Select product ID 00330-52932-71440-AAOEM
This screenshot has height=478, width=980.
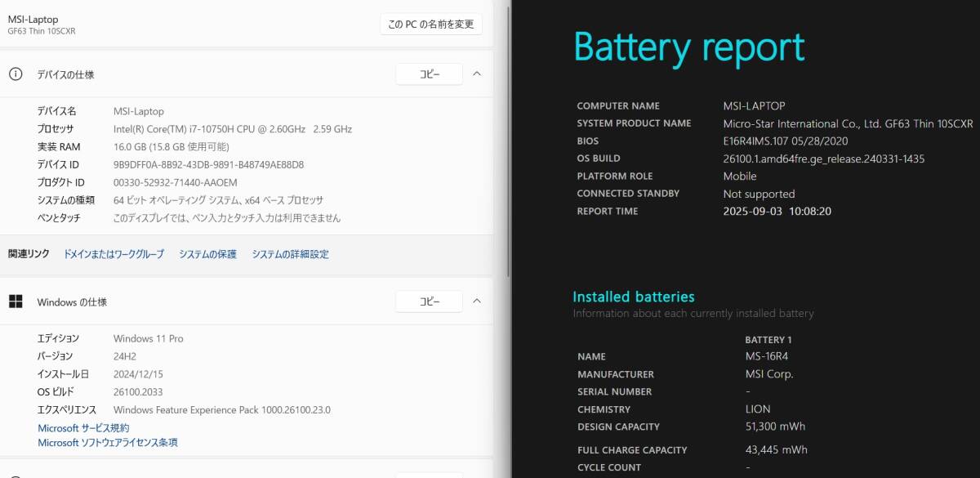[176, 182]
